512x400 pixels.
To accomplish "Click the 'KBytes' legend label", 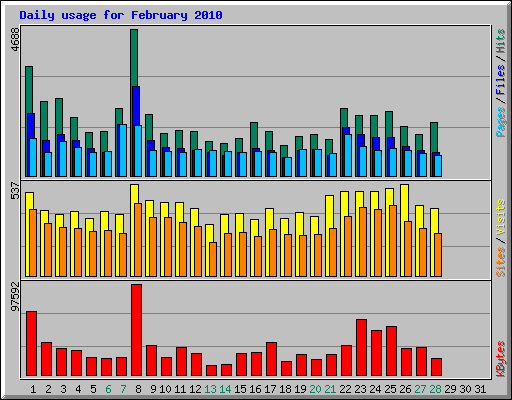I will pos(501,359).
